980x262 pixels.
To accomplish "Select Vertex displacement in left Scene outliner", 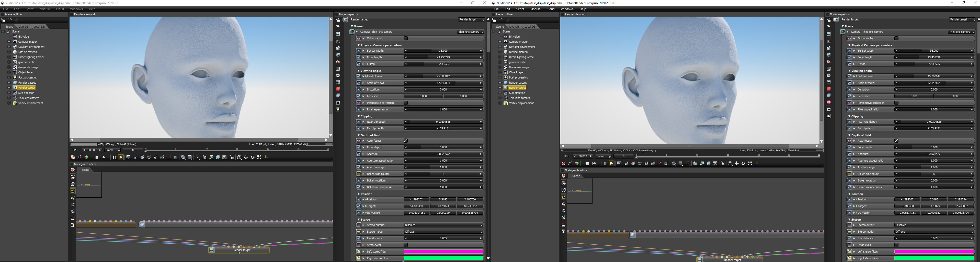I will pyautogui.click(x=30, y=103).
